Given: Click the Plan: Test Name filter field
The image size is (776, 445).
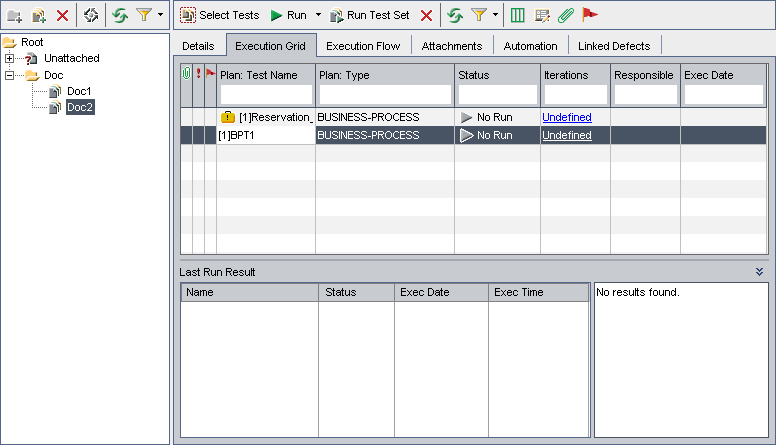Looking at the screenshot, I should pos(265,94).
